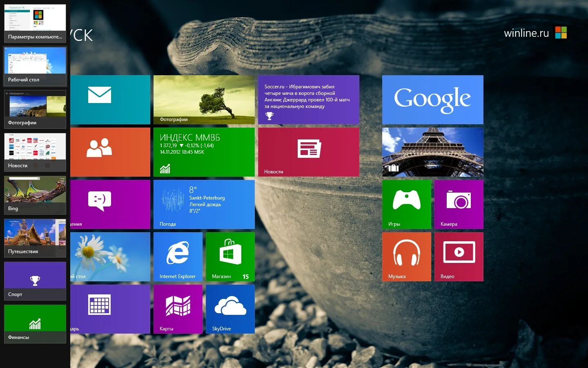
Task: Open the Messaging tile with smiley bubble
Action: tap(110, 204)
